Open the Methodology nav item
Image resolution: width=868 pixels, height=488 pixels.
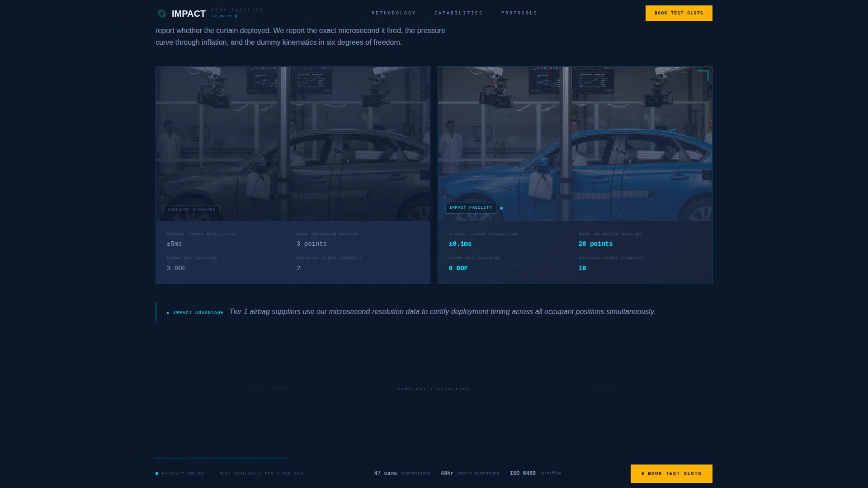coord(394,13)
